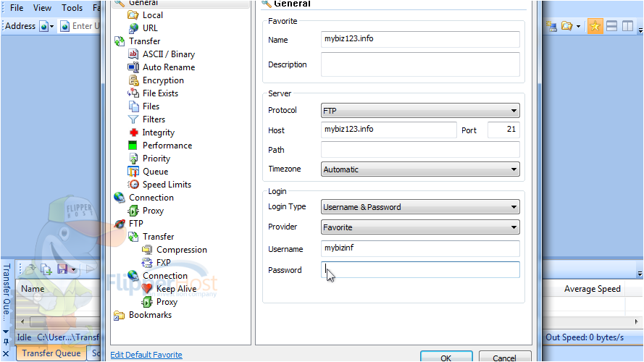Image resolution: width=644 pixels, height=362 pixels.
Task: Select FTP category icon
Action: coord(120,224)
